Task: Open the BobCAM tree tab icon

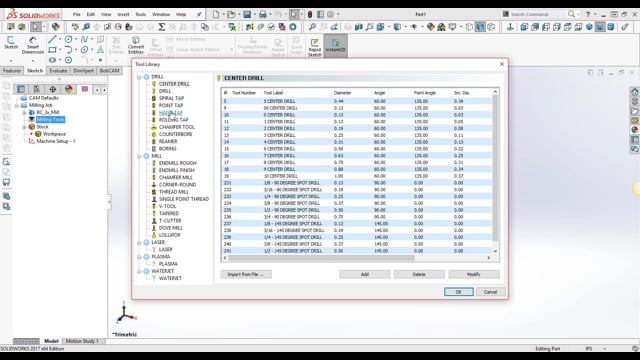Action: pyautogui.click(x=85, y=89)
